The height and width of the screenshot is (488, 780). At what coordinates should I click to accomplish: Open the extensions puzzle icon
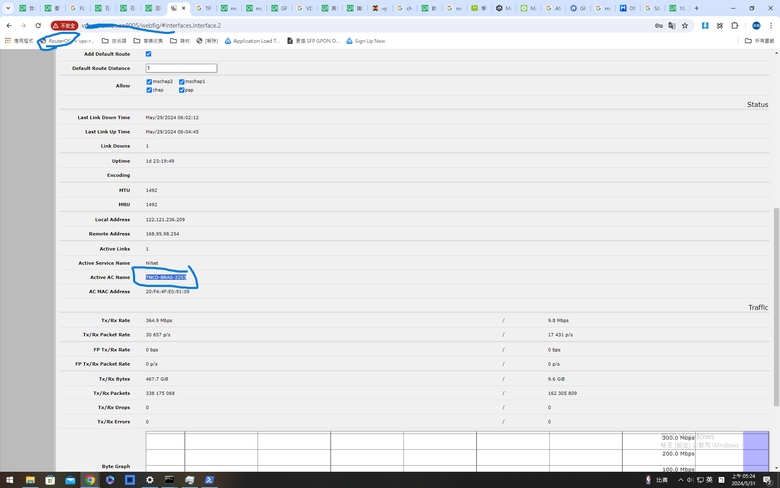pos(734,25)
